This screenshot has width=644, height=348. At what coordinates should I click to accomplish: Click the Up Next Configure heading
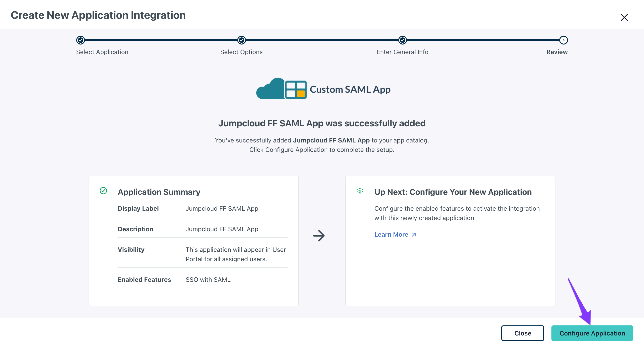[453, 192]
